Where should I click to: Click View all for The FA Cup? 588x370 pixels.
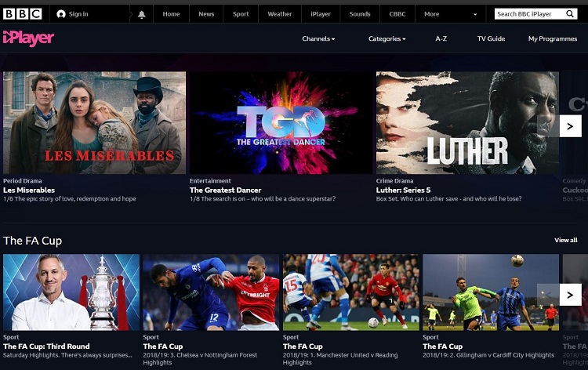[x=566, y=240]
